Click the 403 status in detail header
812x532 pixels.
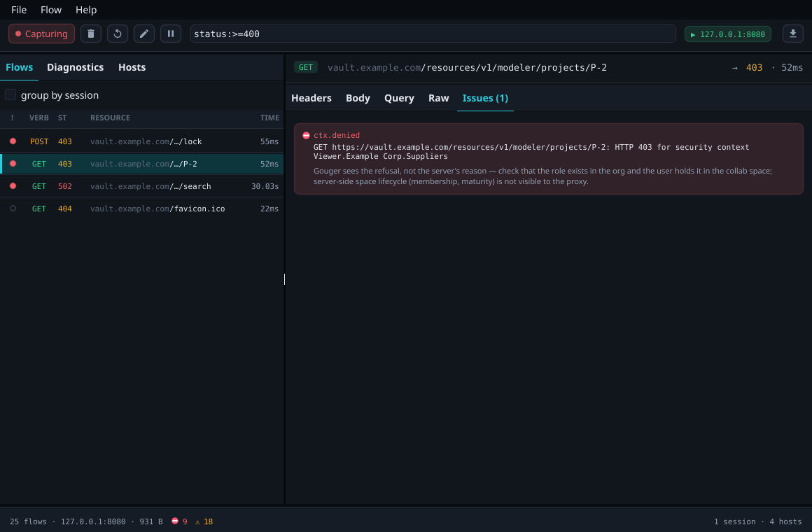(754, 67)
